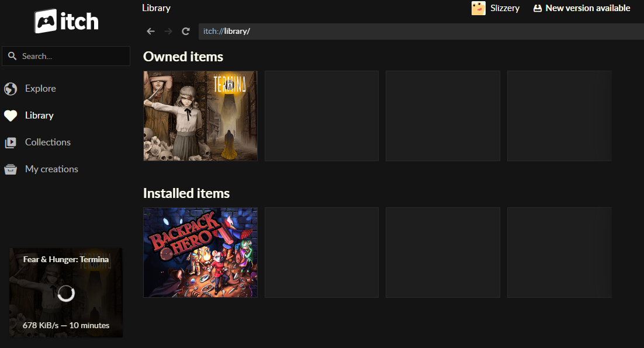This screenshot has width=644, height=348.
Task: Reload the page with refresh icon
Action: pyautogui.click(x=186, y=31)
